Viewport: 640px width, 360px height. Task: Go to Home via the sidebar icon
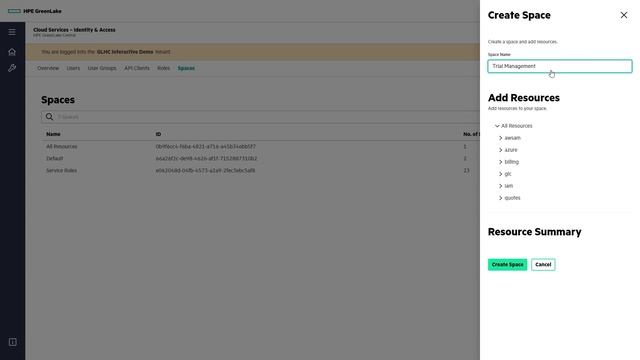coord(12,52)
